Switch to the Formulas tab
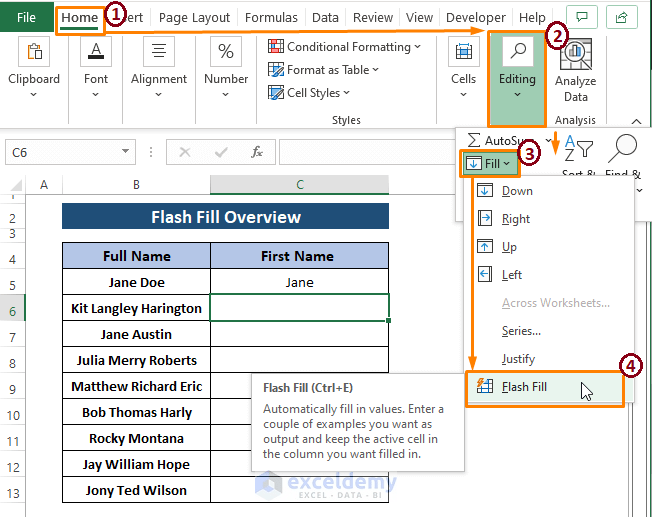The height and width of the screenshot is (517, 652). pos(271,17)
